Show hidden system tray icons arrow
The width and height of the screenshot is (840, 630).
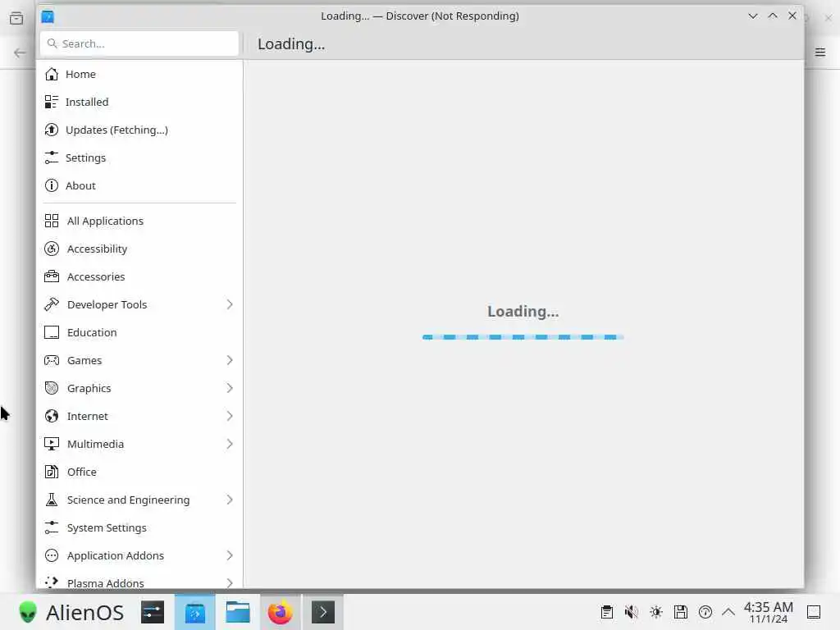click(x=728, y=612)
